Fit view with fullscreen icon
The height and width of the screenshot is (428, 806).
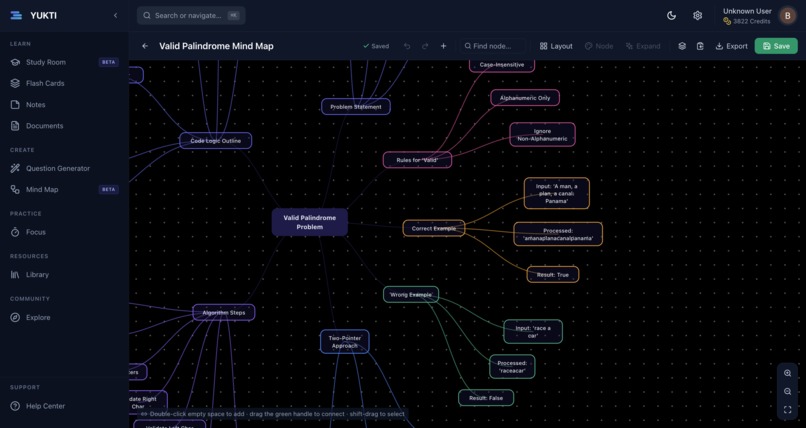(787, 410)
